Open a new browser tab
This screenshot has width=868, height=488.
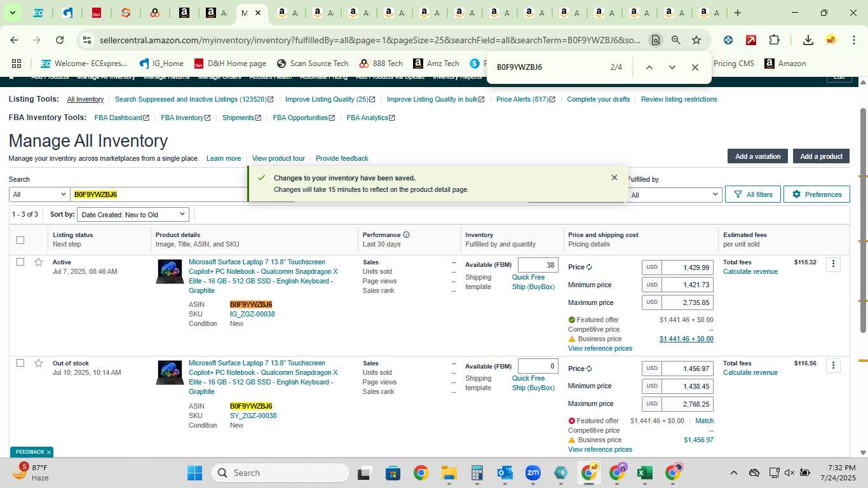[x=737, y=13]
